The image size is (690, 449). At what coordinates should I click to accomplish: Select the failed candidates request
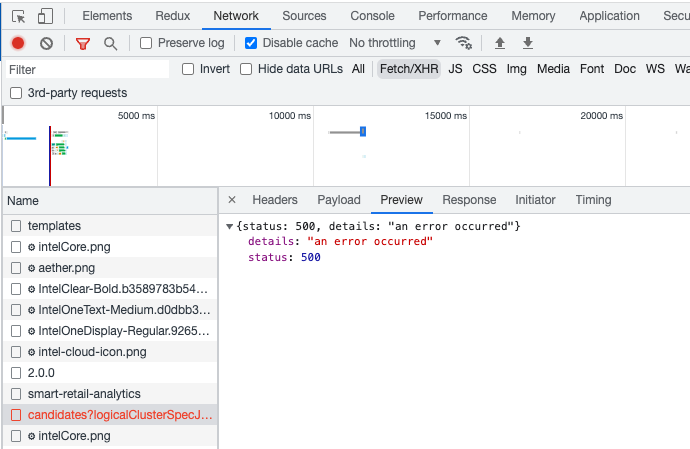tap(120, 415)
